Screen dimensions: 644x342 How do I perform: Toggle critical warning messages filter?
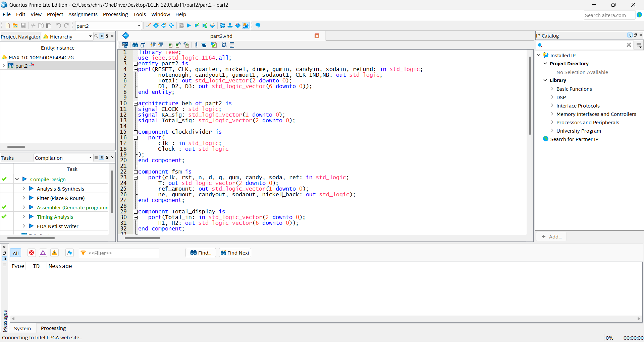[43, 253]
